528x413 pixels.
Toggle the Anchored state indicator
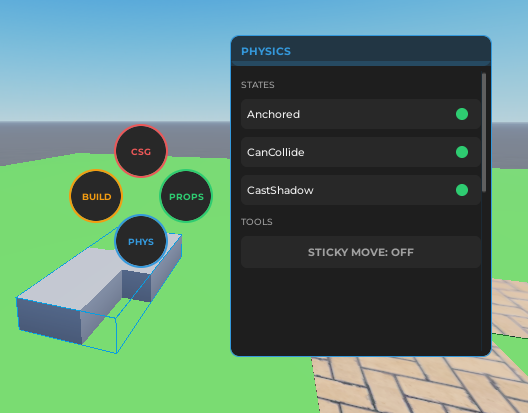462,114
